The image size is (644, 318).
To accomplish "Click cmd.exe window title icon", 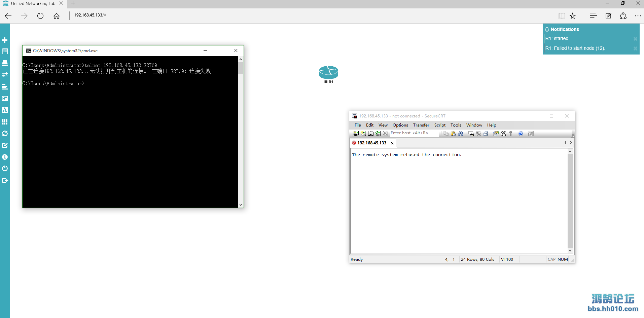I will point(29,51).
